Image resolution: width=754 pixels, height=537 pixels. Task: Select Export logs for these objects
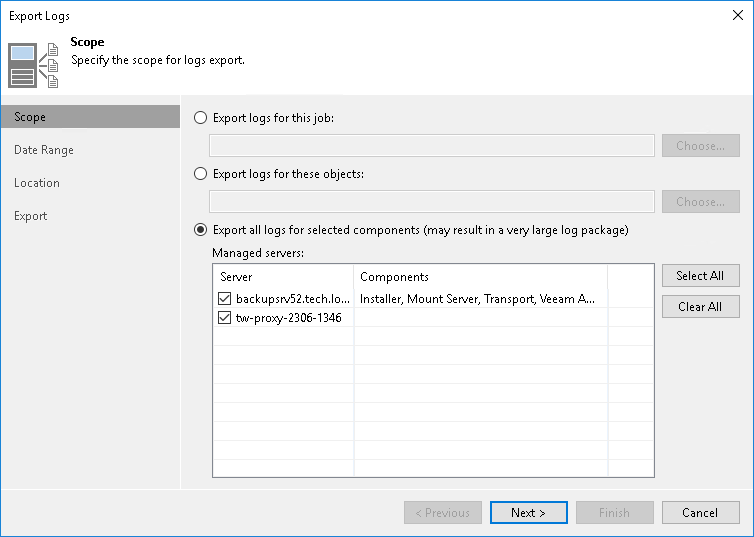tap(201, 174)
